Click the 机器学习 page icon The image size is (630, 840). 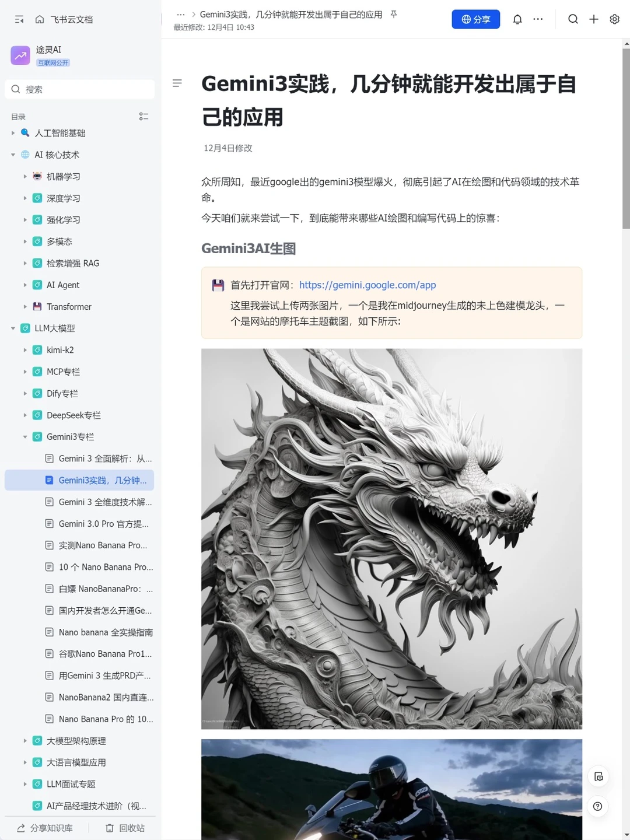tap(37, 176)
